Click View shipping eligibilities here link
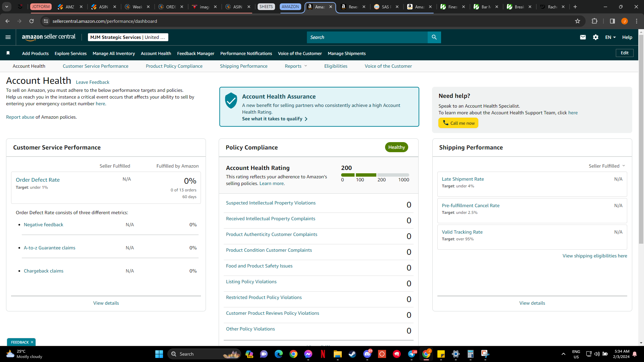Screen dimensions: 644x362 [x=595, y=256]
